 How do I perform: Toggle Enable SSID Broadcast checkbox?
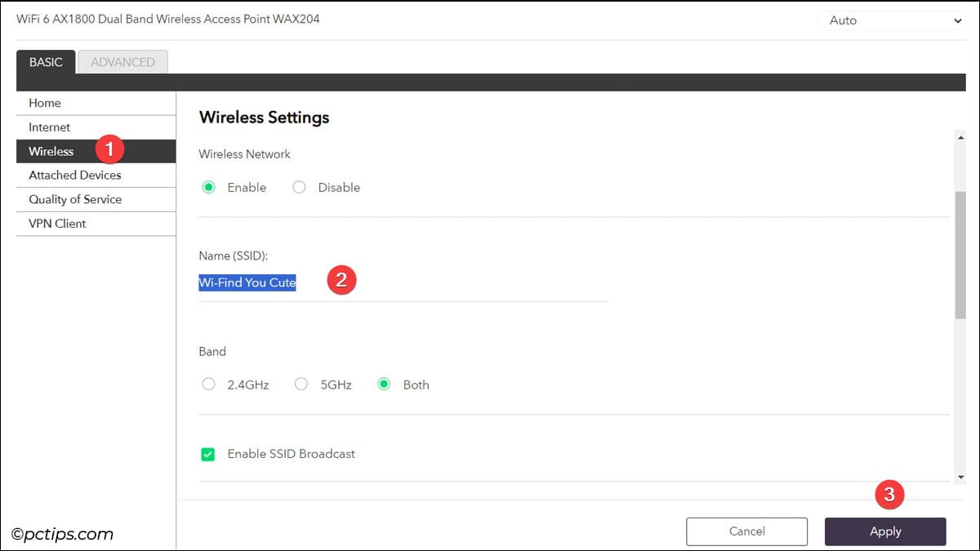pos(207,454)
